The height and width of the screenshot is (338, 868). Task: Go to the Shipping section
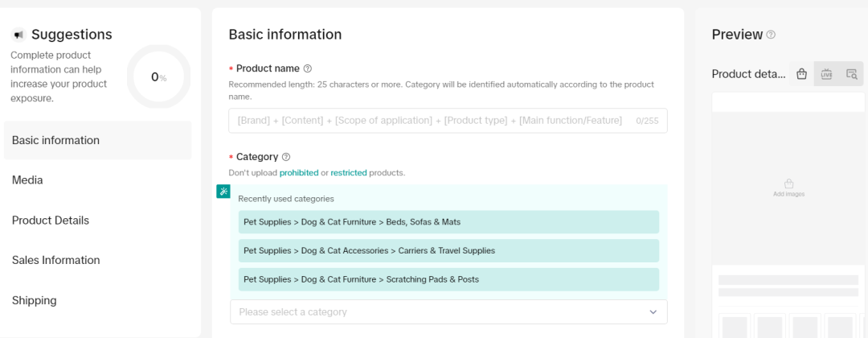[35, 300]
